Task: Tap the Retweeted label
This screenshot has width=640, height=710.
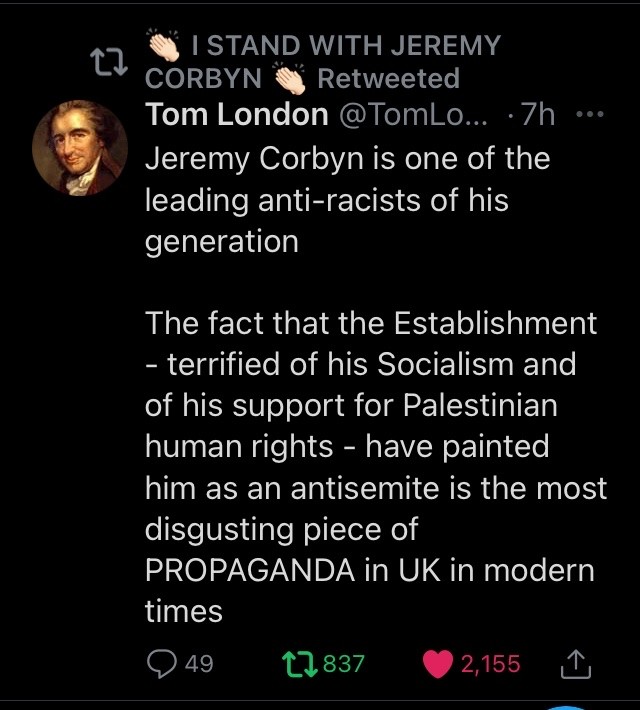Action: coord(388,78)
